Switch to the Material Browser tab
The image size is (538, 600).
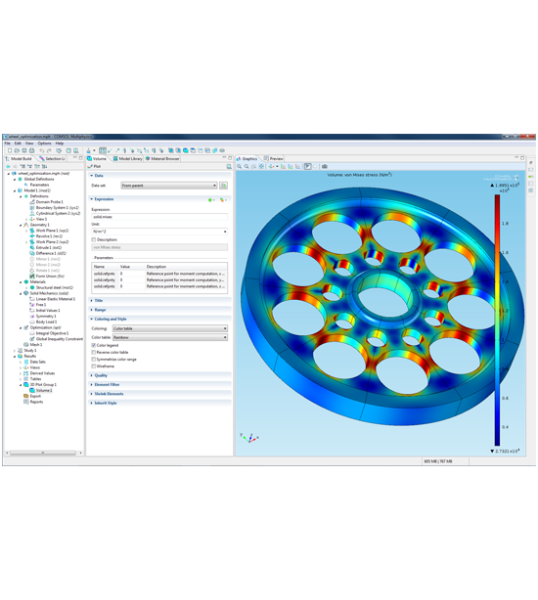pos(163,158)
